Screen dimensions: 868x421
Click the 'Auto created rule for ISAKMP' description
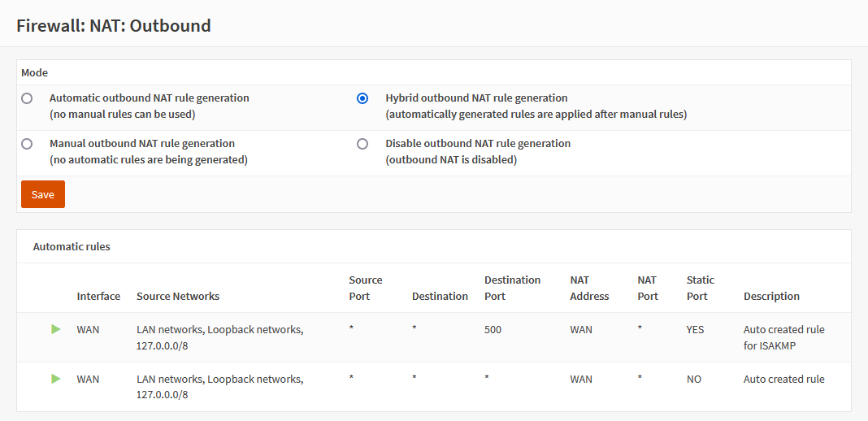point(783,337)
